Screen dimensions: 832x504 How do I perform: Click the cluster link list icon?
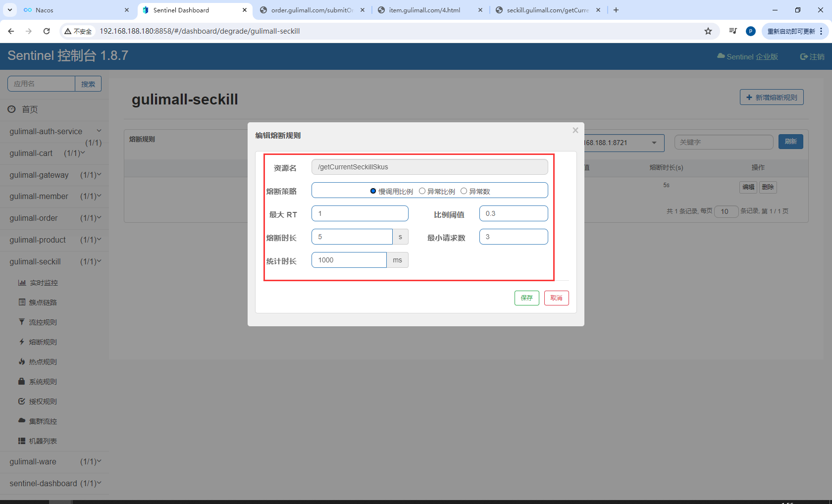[x=22, y=302]
